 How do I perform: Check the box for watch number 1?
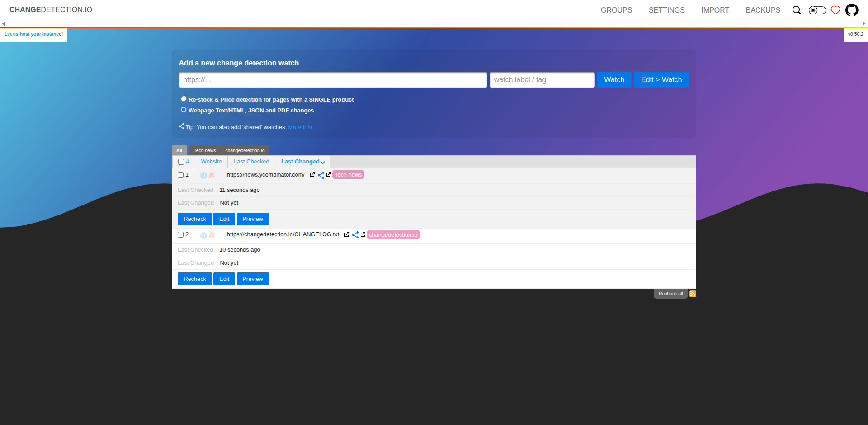(181, 175)
